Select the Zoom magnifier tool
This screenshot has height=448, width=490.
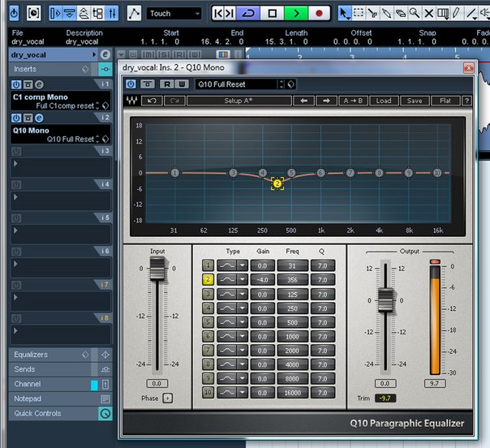(415, 14)
